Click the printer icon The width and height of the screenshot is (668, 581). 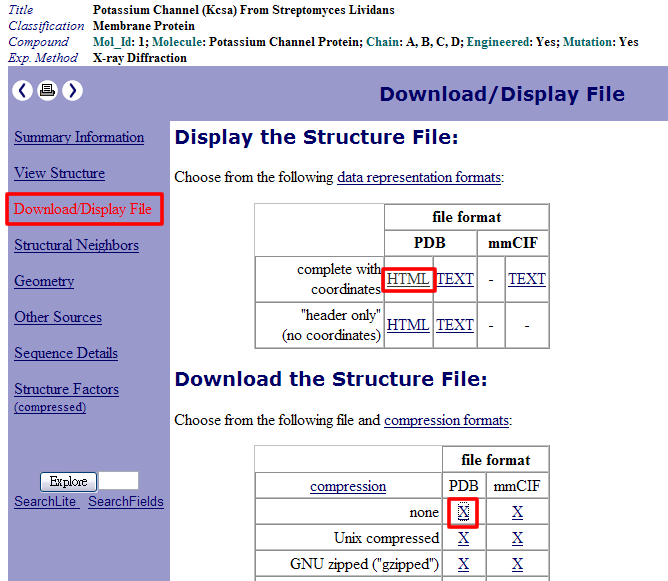coord(47,91)
